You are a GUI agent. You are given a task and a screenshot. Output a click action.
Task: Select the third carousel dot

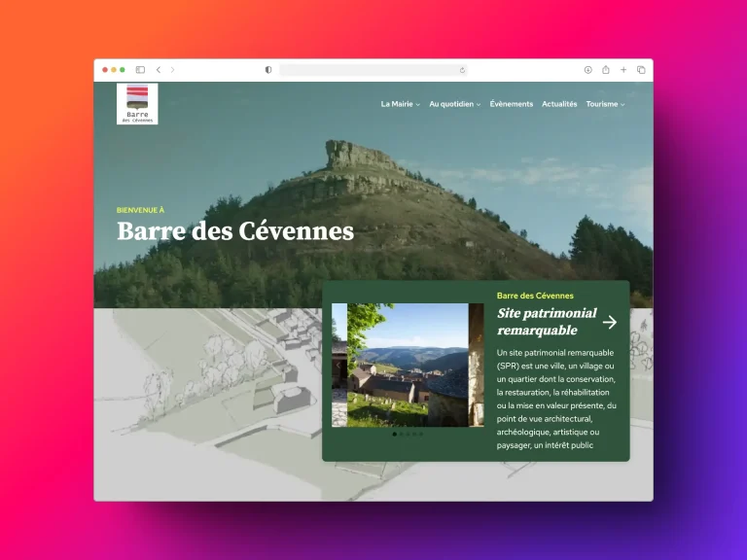point(408,434)
